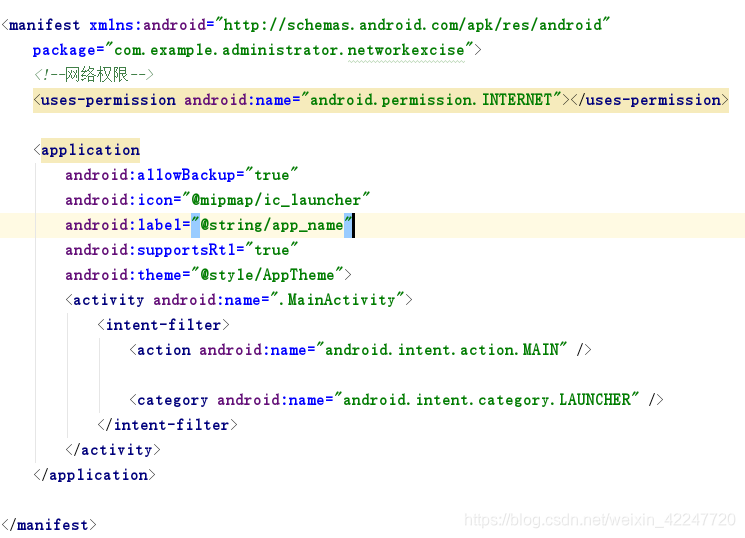The image size is (745, 538).
Task: Click the closing manifest tag
Action: point(48,525)
